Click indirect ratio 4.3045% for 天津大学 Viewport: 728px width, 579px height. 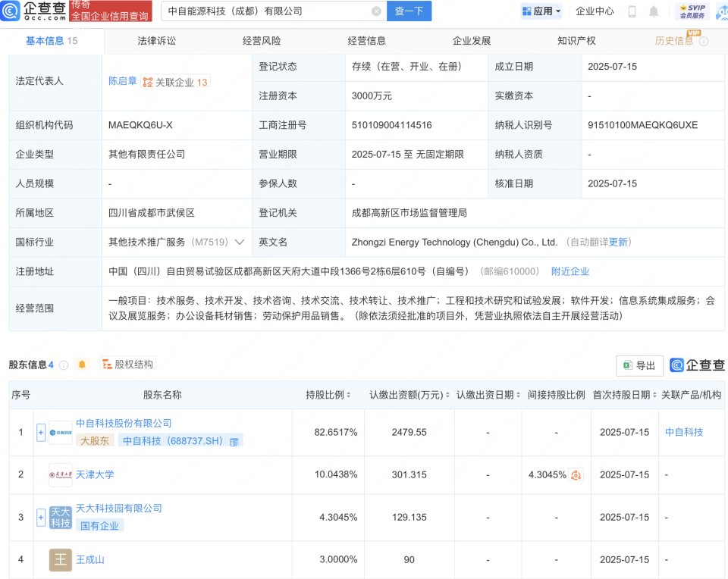click(x=548, y=474)
